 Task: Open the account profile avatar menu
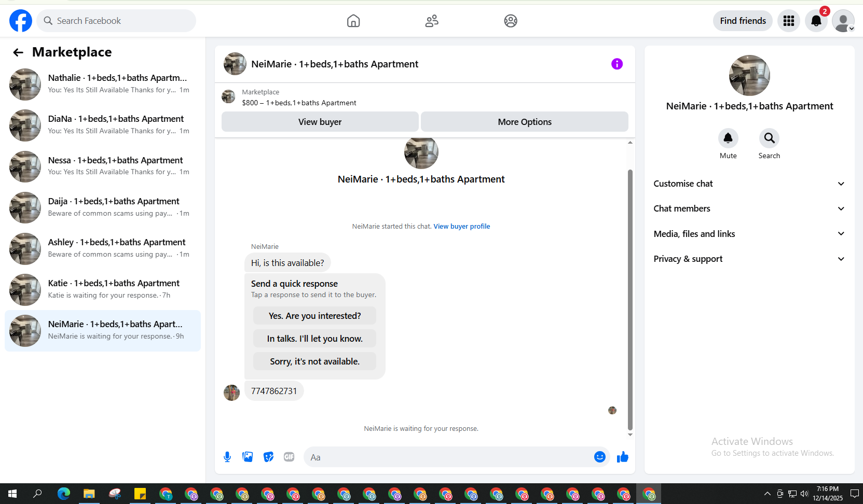tap(843, 21)
